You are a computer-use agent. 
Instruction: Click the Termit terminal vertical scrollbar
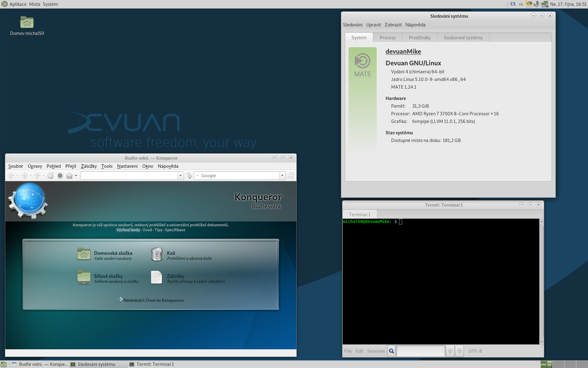(x=541, y=281)
